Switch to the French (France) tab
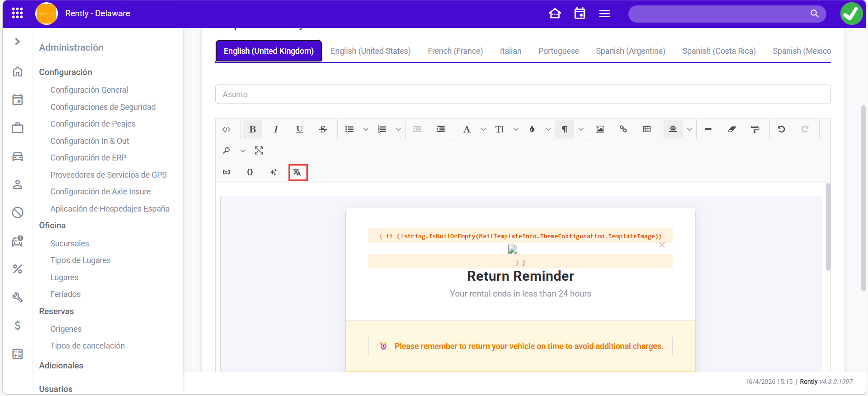Screen dimensions: 868x396 (x=455, y=51)
